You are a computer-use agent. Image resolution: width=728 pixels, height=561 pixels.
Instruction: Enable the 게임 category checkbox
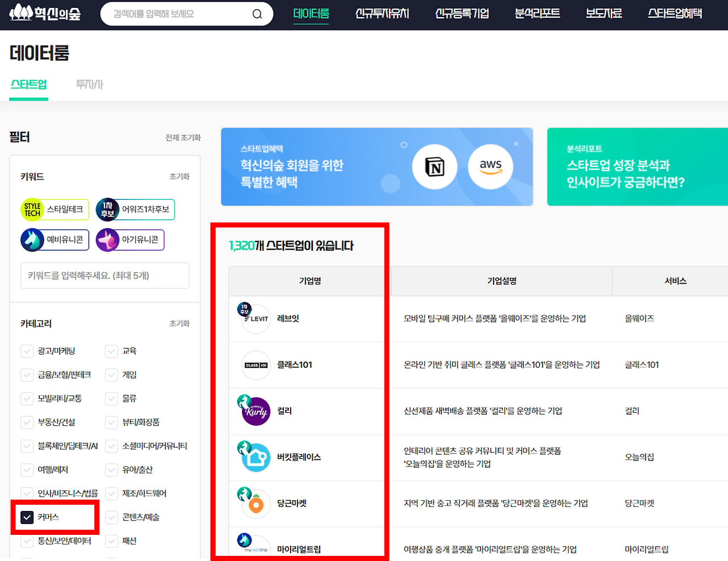tap(111, 375)
